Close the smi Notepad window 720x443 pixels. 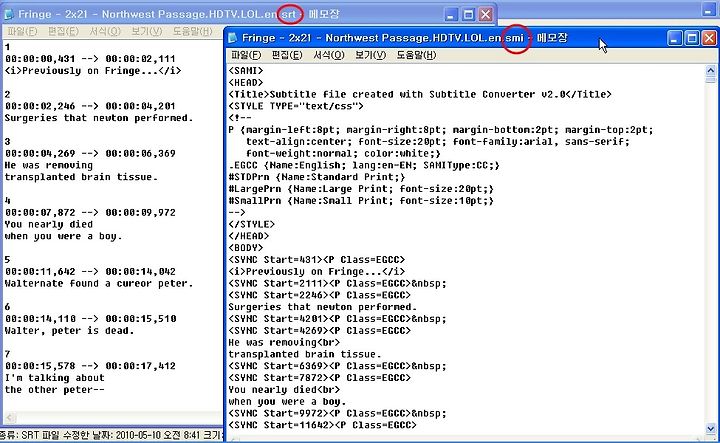709,38
